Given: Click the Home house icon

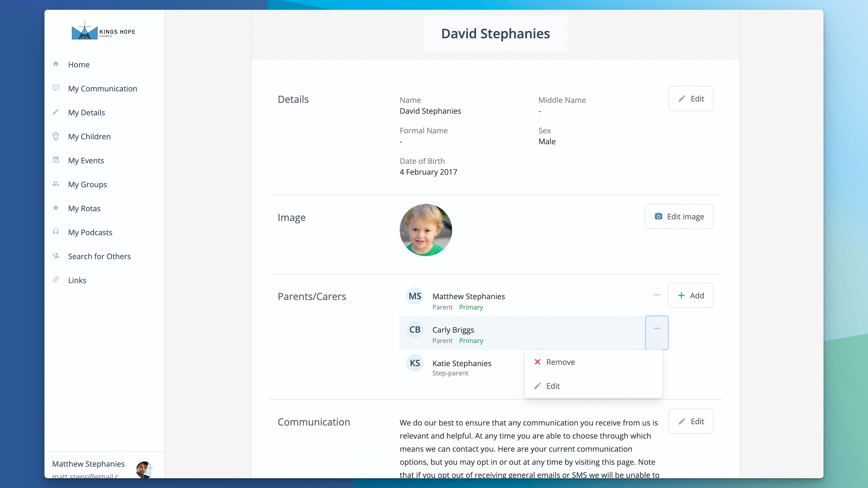Looking at the screenshot, I should point(56,64).
